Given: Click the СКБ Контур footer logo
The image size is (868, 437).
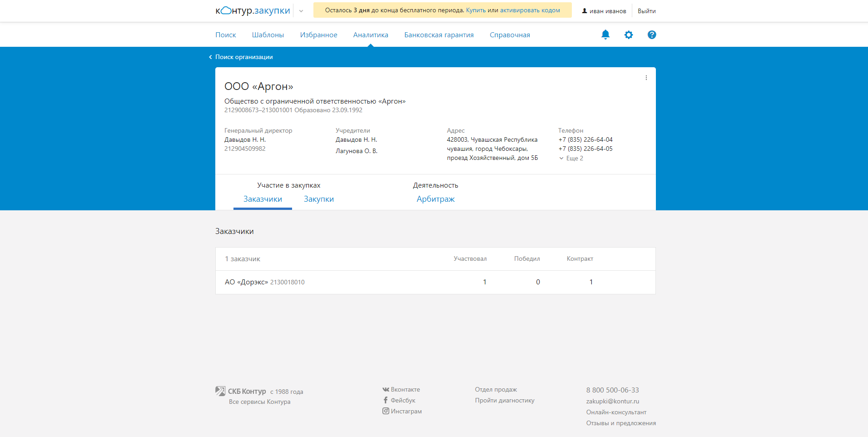Looking at the screenshot, I should (241, 391).
